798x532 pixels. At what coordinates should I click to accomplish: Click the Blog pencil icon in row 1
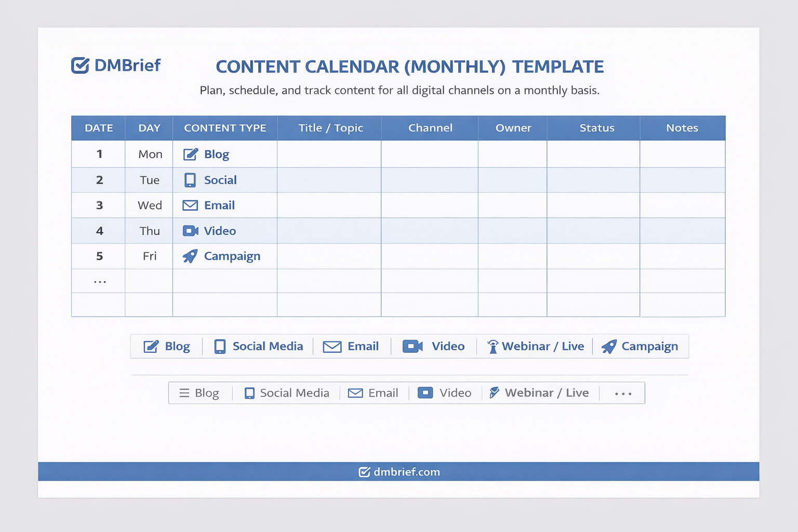coord(190,154)
